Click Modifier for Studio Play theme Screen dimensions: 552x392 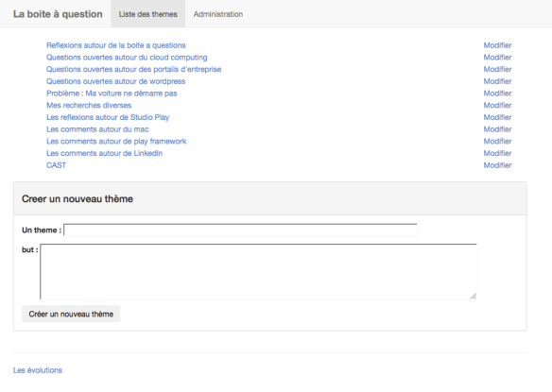[x=497, y=117]
